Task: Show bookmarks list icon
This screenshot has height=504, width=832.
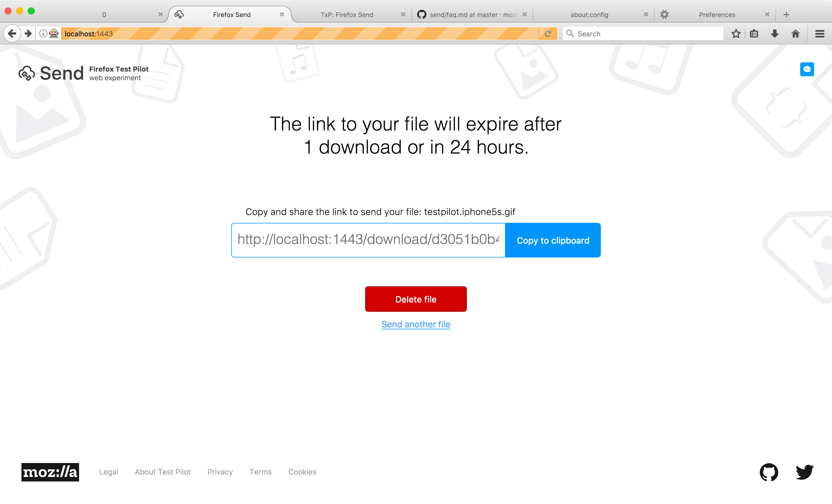Action: [754, 34]
